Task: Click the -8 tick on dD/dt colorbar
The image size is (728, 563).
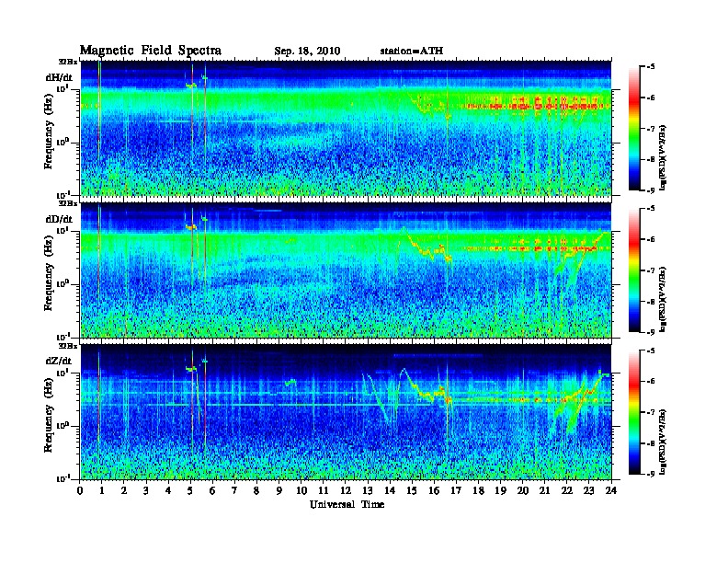Action: click(x=651, y=301)
